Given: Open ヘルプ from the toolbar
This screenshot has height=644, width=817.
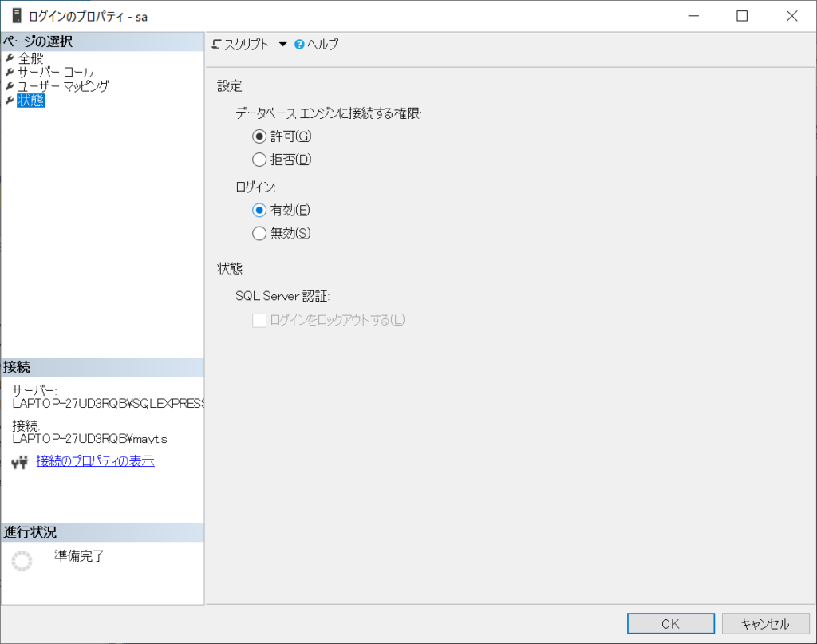Looking at the screenshot, I should [x=316, y=44].
